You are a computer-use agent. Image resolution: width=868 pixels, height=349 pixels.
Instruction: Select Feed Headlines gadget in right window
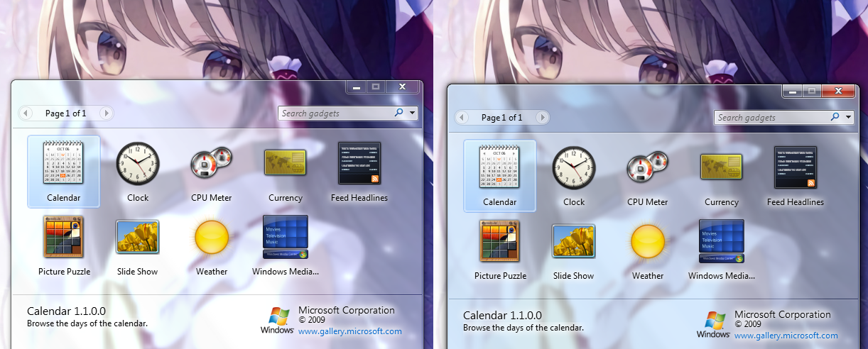pos(796,176)
